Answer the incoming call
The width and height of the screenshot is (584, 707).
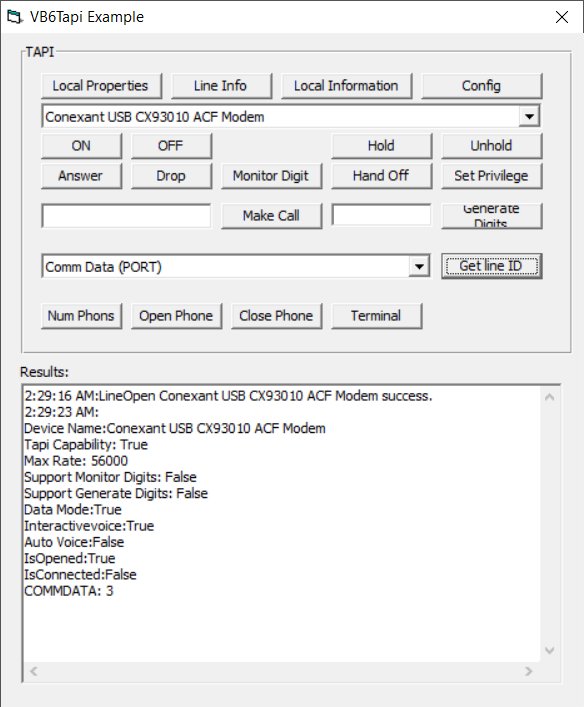[81, 176]
